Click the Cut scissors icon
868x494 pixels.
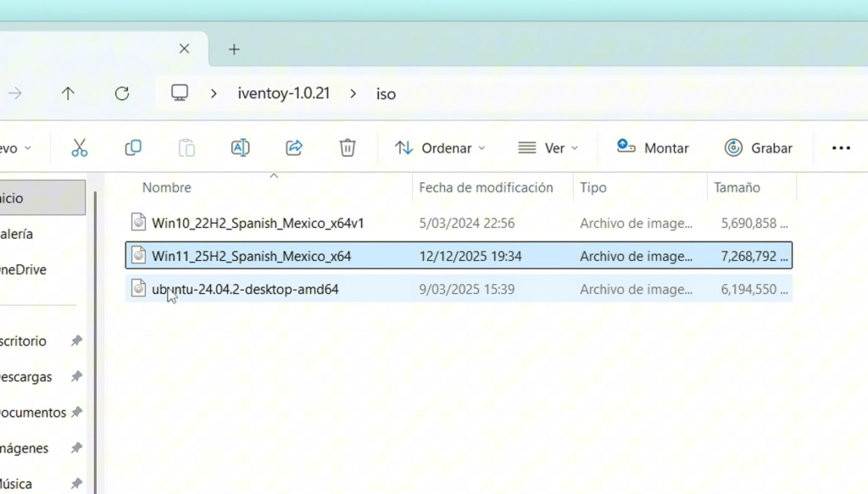tap(80, 148)
